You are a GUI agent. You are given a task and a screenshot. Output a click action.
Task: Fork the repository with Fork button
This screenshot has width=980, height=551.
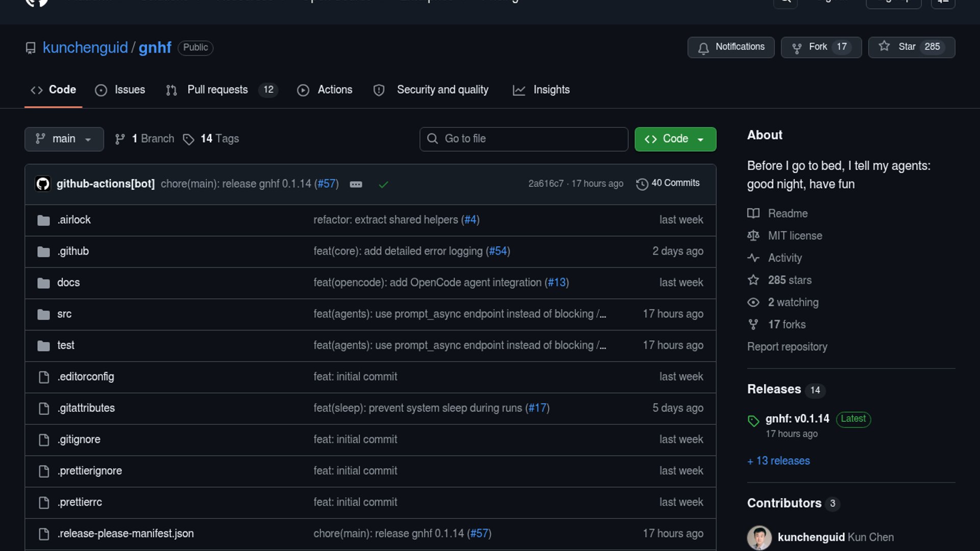click(821, 47)
